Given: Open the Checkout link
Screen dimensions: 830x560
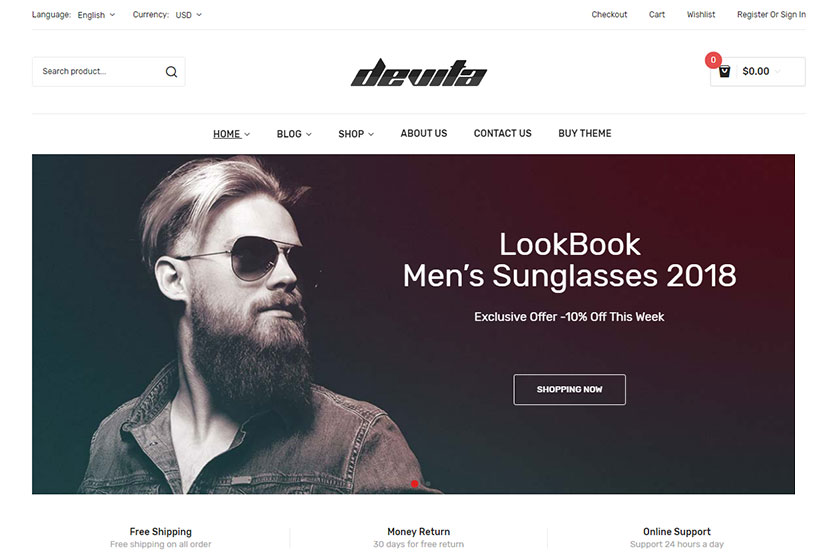Looking at the screenshot, I should pos(609,15).
